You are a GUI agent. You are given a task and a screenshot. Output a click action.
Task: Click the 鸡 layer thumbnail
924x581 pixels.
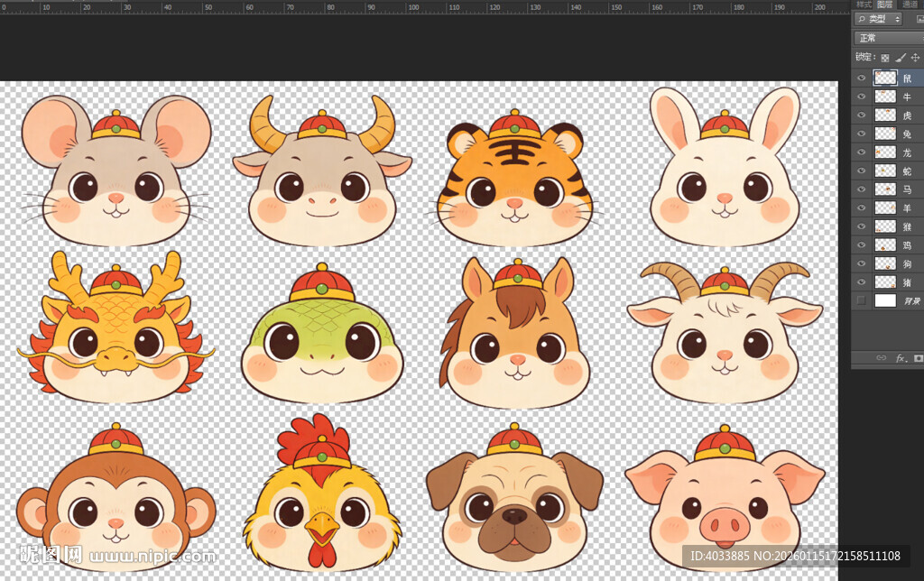click(x=885, y=245)
